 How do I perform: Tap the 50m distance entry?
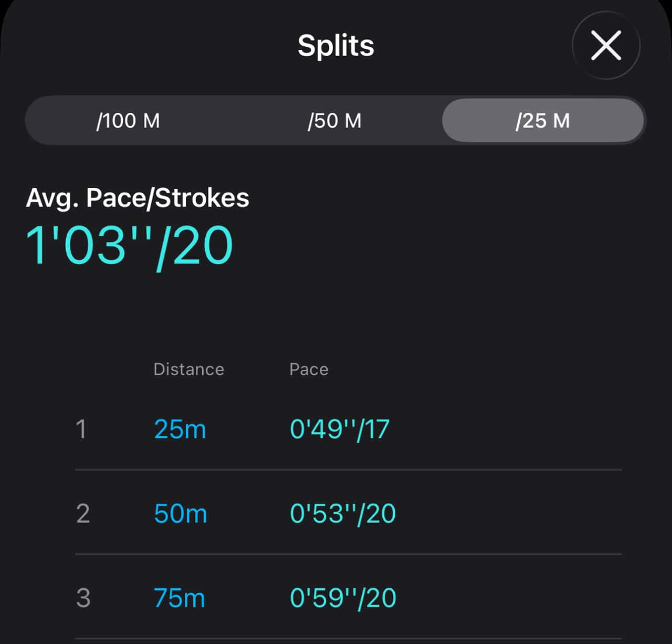click(181, 513)
